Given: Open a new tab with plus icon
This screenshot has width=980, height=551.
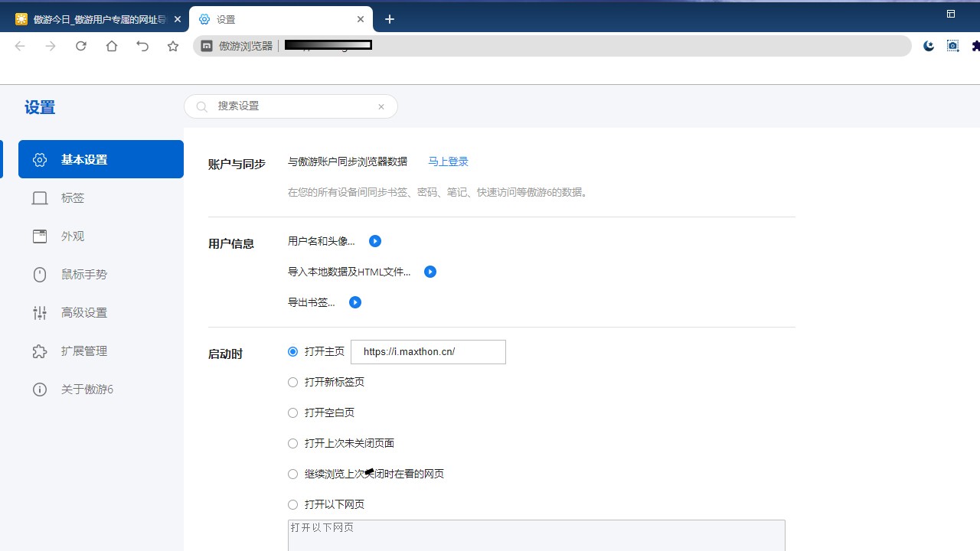Looking at the screenshot, I should (390, 19).
